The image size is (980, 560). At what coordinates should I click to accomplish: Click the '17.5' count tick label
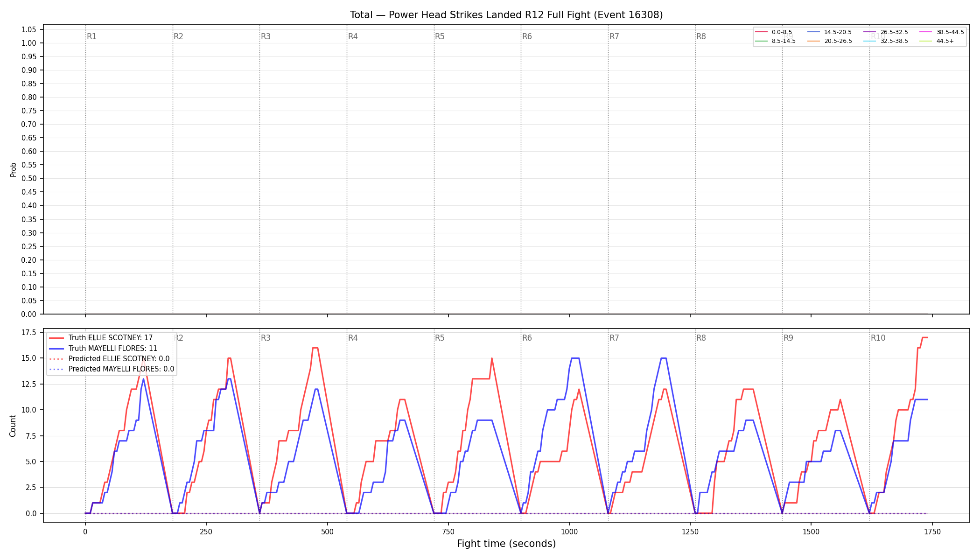pyautogui.click(x=29, y=332)
